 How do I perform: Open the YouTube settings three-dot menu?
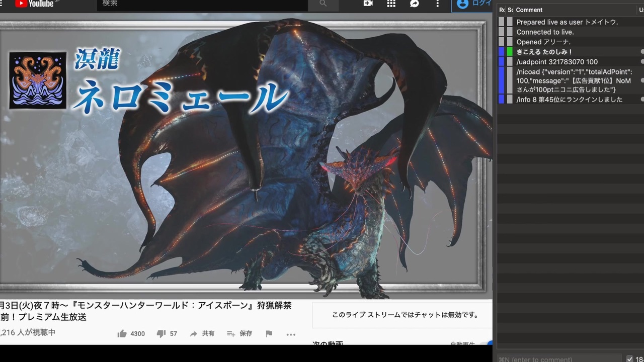437,4
